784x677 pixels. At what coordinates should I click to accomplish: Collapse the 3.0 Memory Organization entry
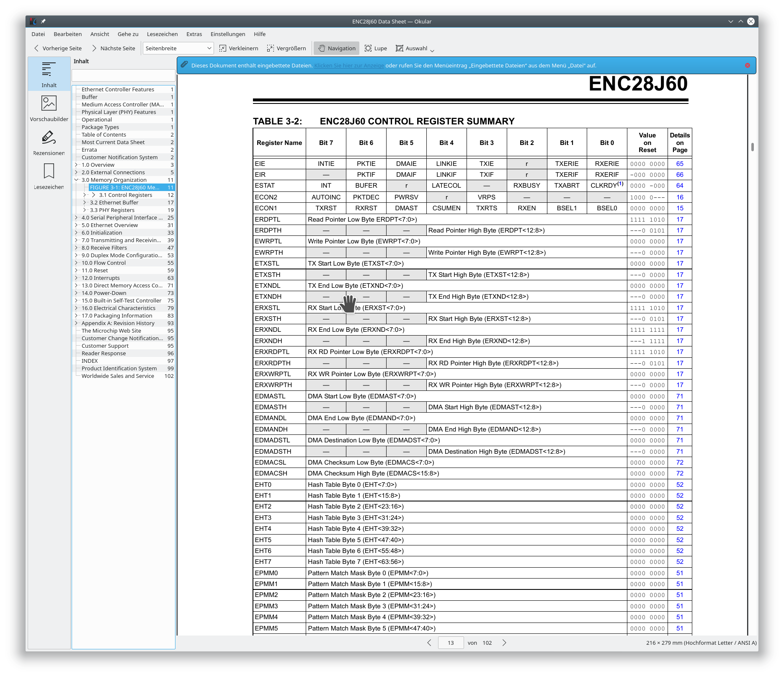point(76,180)
